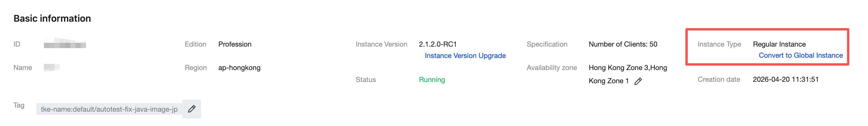Click the blurred instance ID value
The width and height of the screenshot is (868, 126).
tap(65, 44)
